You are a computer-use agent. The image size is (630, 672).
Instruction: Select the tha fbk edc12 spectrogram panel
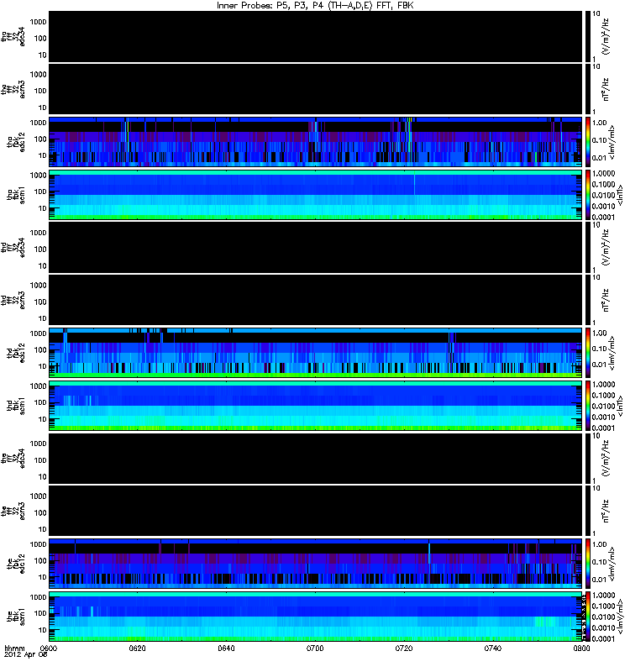click(x=316, y=142)
